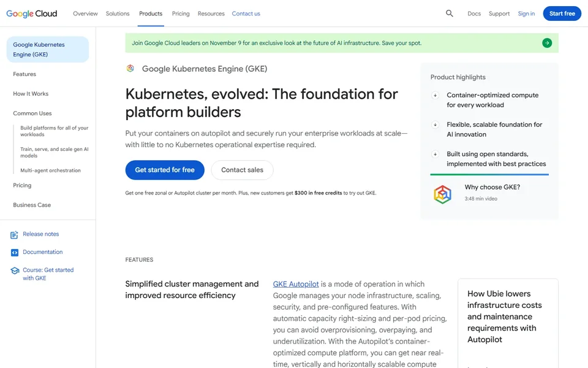Image resolution: width=588 pixels, height=368 pixels.
Task: Click the green arrow icon in the banner
Action: tap(547, 43)
